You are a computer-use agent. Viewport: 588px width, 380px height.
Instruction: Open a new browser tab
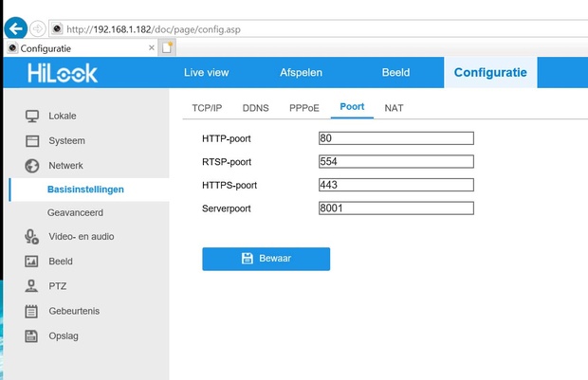pos(167,47)
